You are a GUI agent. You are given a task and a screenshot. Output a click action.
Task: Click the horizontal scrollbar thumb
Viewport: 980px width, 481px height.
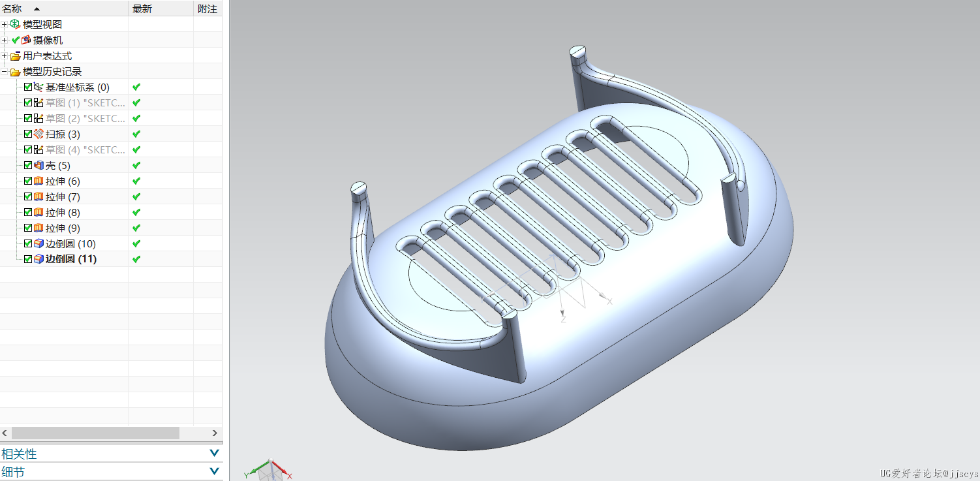(x=95, y=433)
